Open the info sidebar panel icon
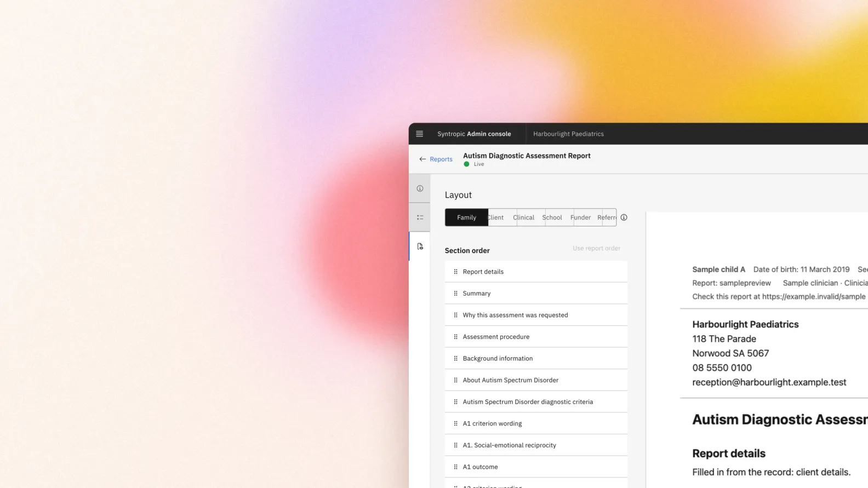Screen dimensions: 868x488 pyautogui.click(x=420, y=188)
